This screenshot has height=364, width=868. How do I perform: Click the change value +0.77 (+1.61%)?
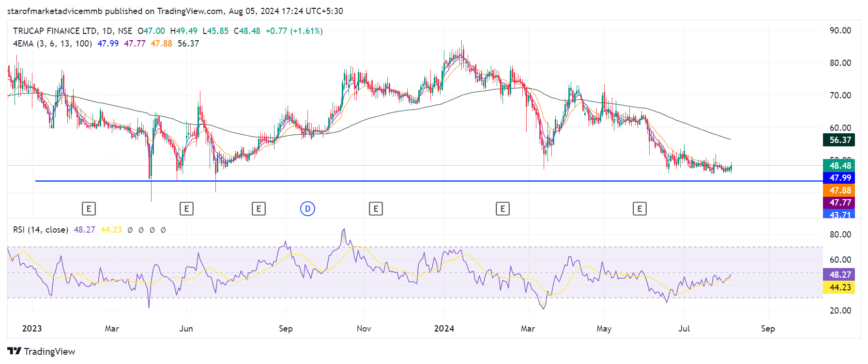pyautogui.click(x=294, y=31)
